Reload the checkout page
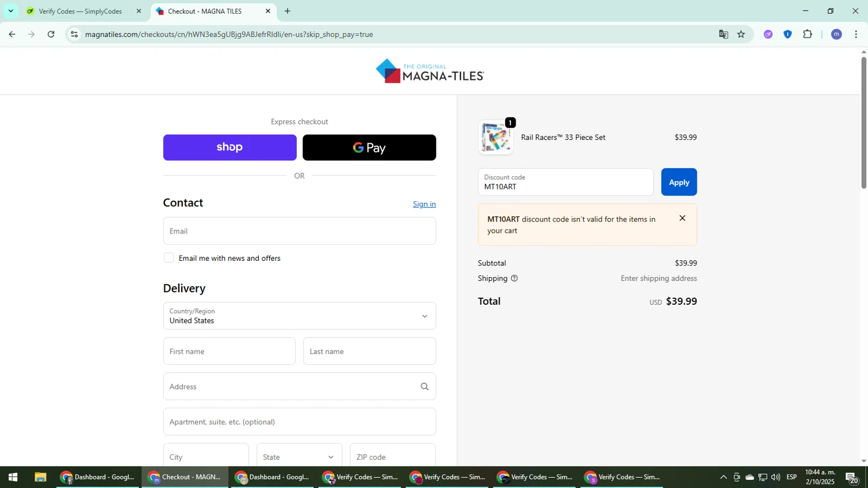868x488 pixels. [x=51, y=34]
